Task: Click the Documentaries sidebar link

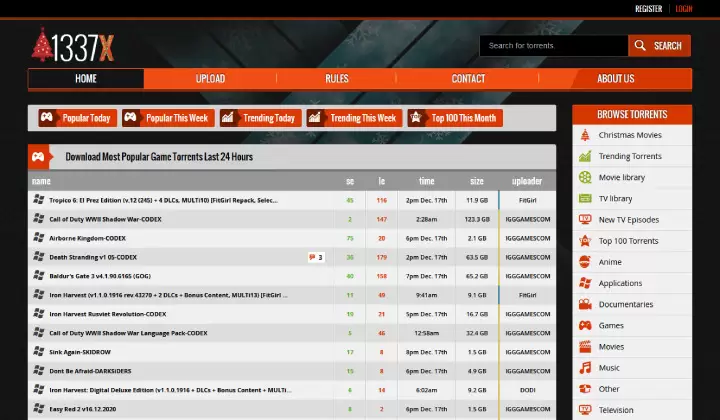Action: (626, 304)
